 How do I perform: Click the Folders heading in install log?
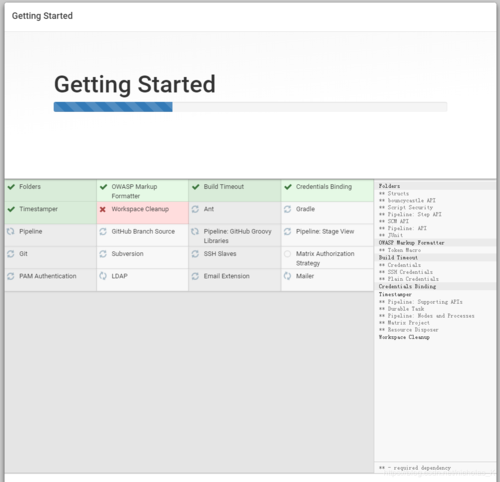389,186
